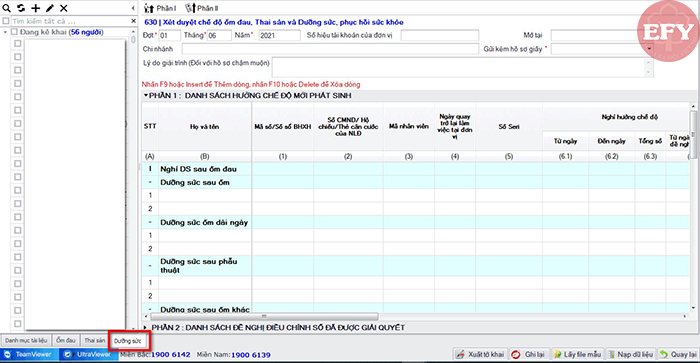Click the scroll-right arrow of table scrollbar
700x363 pixels.
point(685,316)
